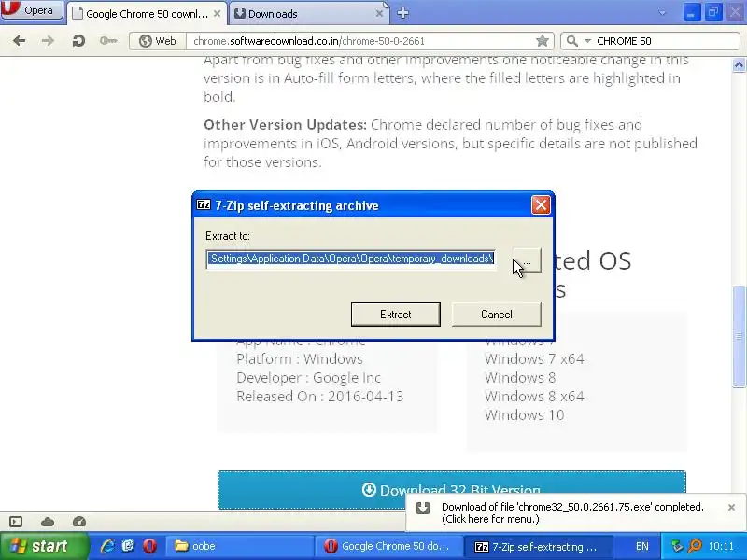Open the closed tabs dropdown arrow
Image resolution: width=747 pixels, height=560 pixels.
coord(662,13)
